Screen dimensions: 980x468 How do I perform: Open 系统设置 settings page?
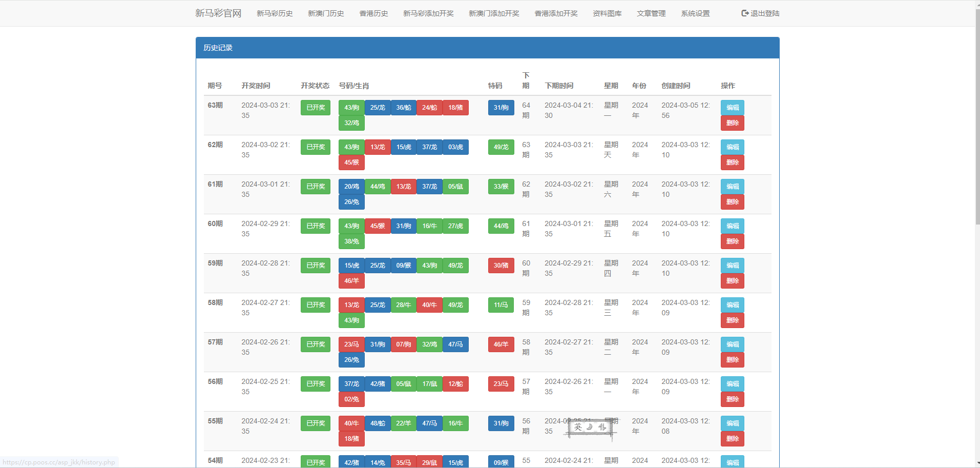pos(695,13)
